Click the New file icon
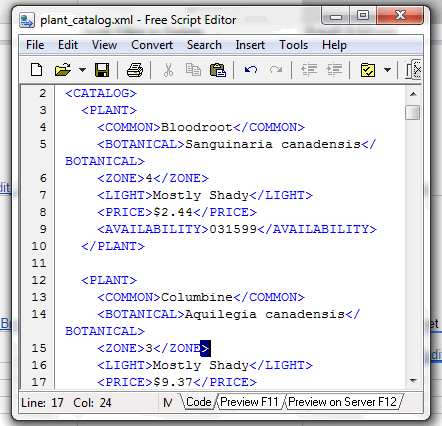The width and height of the screenshot is (442, 426). 36,70
